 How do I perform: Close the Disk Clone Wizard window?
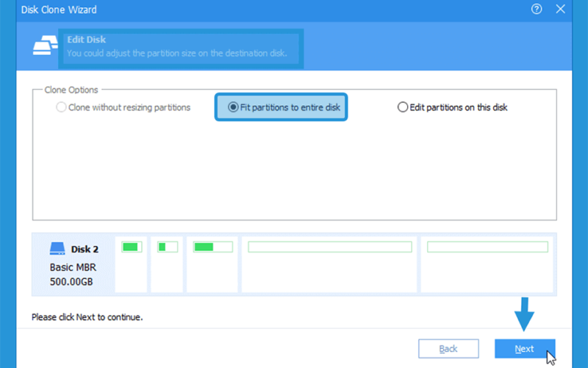[x=560, y=9]
